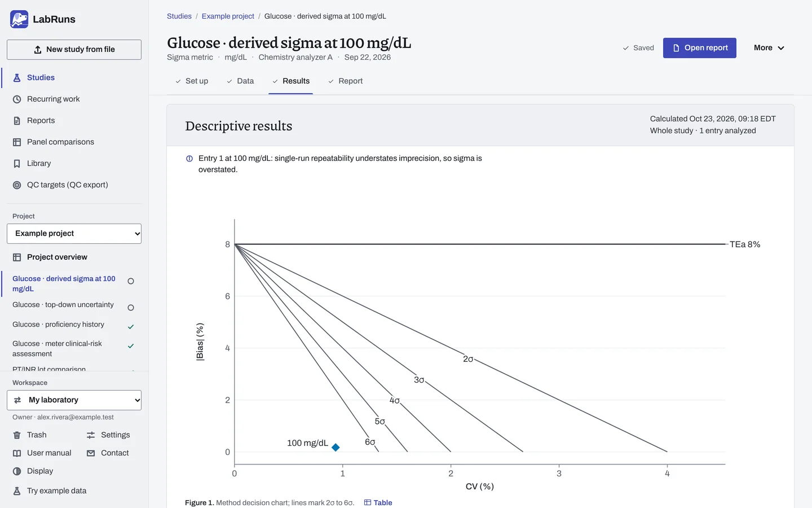Select the Results tab
812x508 pixels.
291,81
